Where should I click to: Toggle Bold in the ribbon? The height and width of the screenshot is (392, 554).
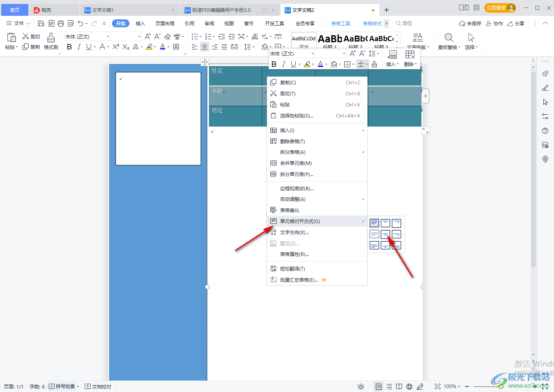[69, 47]
